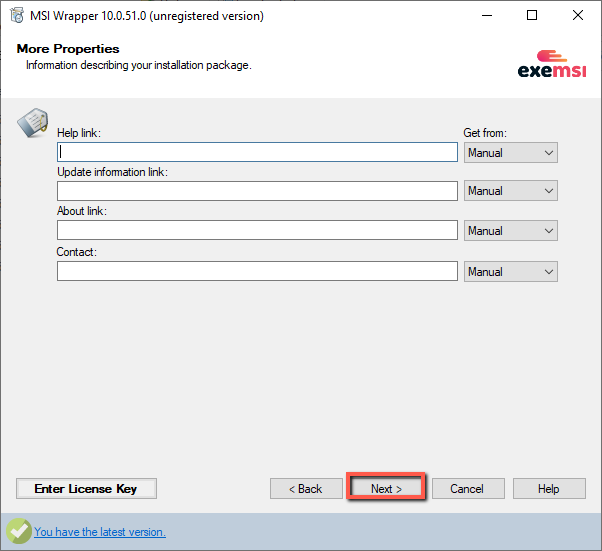Screen dimensions: 602x551
Task: Click the Enter License Key button
Action: [86, 488]
